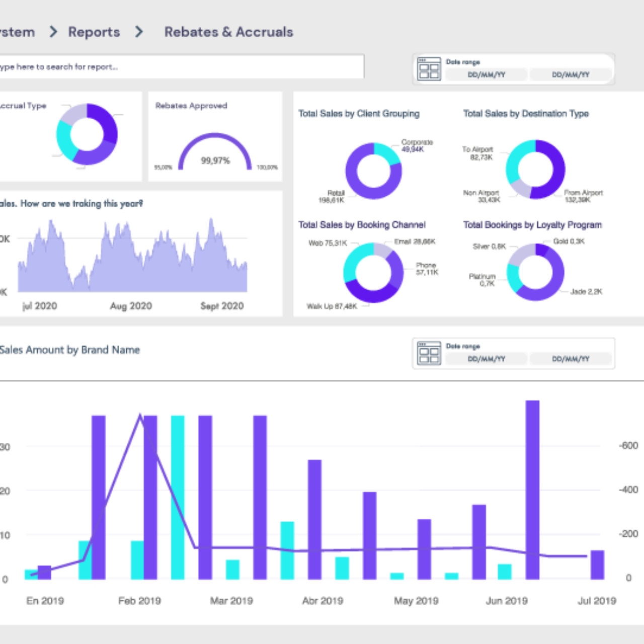Select the Rebates & Accruals breadcrumb title

[x=229, y=32]
